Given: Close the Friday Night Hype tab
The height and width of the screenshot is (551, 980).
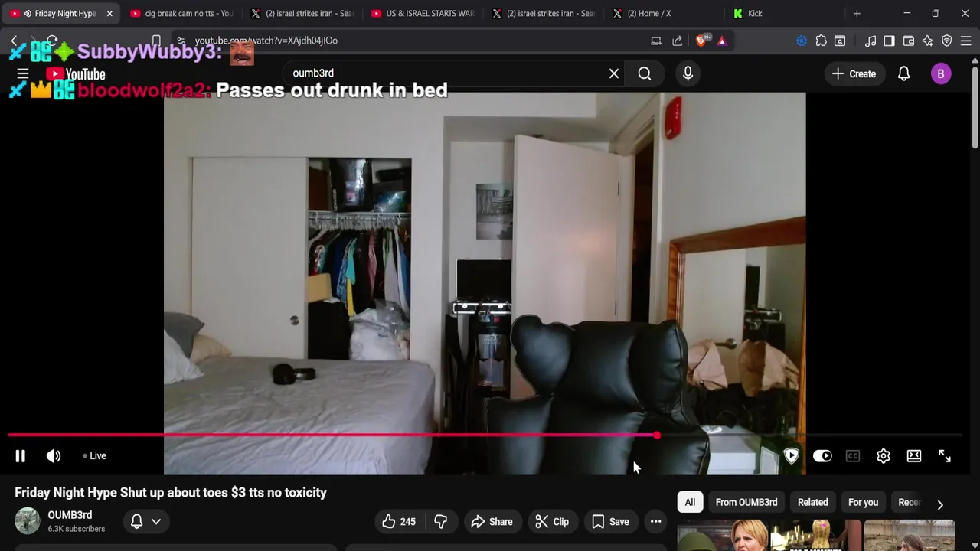Looking at the screenshot, I should [x=109, y=13].
